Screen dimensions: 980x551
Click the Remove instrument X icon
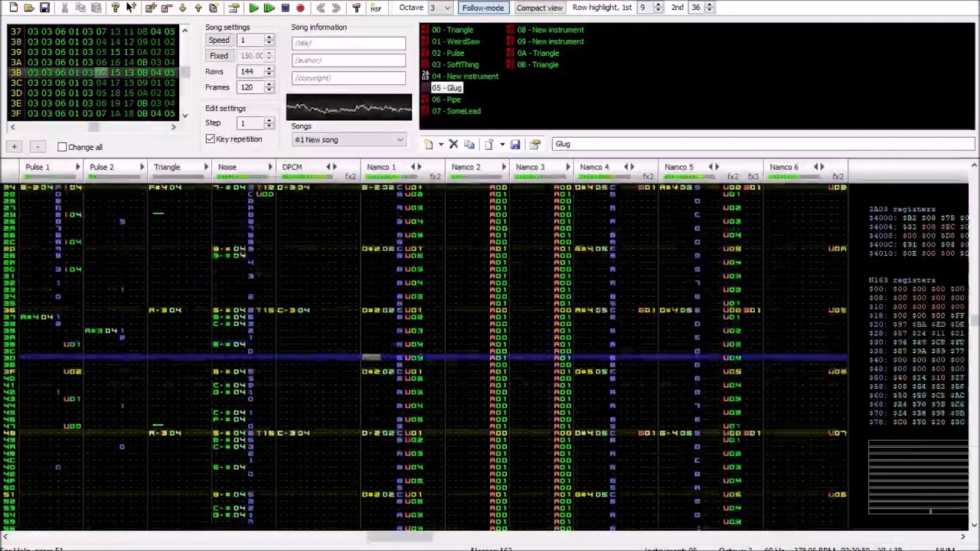[x=453, y=145]
